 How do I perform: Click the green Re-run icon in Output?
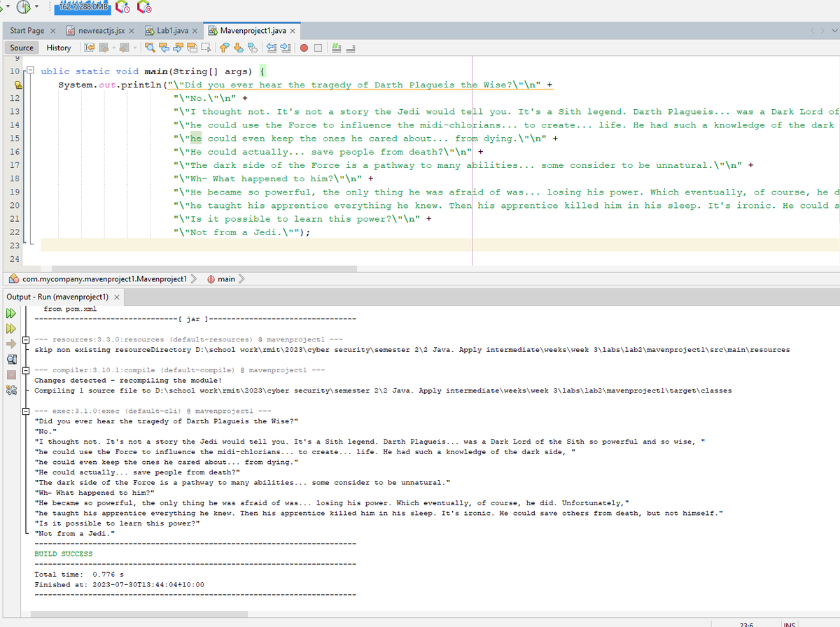click(x=10, y=313)
